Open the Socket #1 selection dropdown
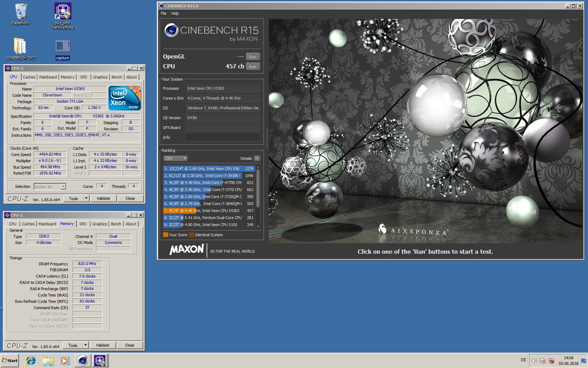Image resolution: width=588 pixels, height=368 pixels. [63, 187]
